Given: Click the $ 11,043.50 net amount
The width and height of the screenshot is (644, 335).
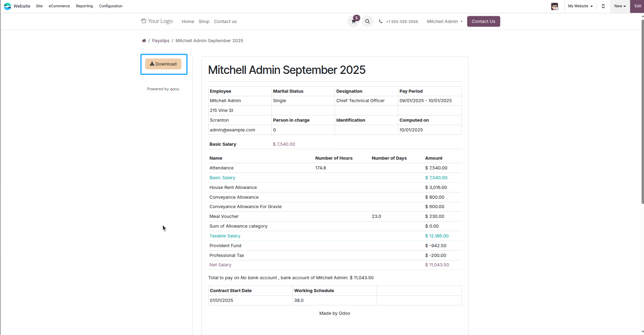Looking at the screenshot, I should click(x=437, y=265).
